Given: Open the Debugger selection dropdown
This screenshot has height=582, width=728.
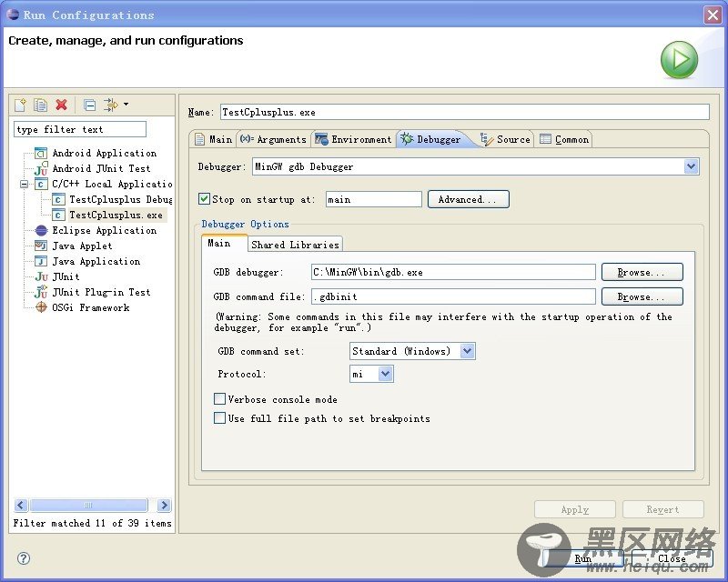Looking at the screenshot, I should 690,166.
